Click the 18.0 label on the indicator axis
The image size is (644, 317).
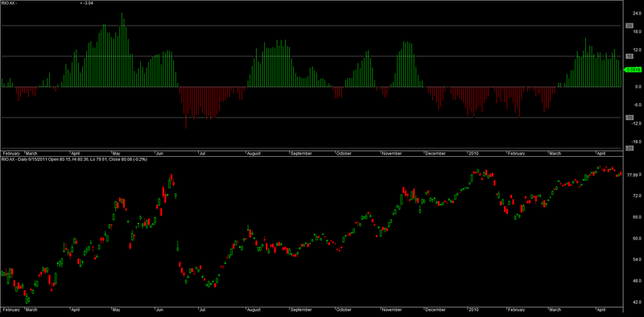(x=638, y=31)
